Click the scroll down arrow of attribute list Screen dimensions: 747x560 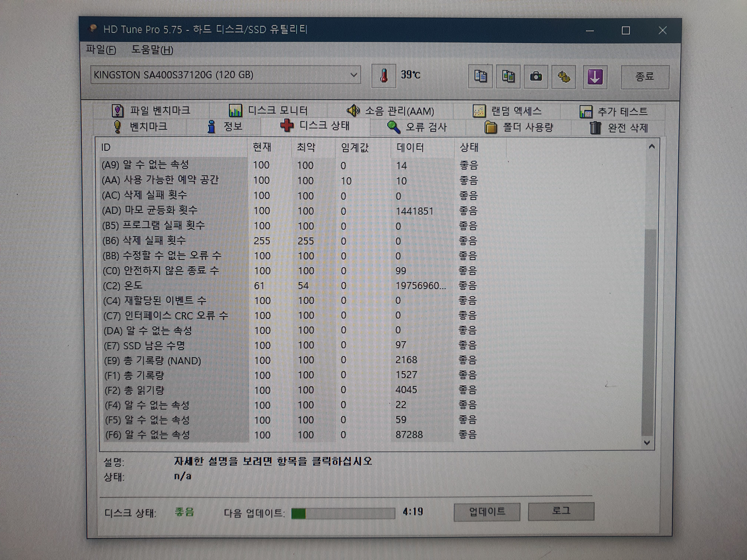[647, 443]
